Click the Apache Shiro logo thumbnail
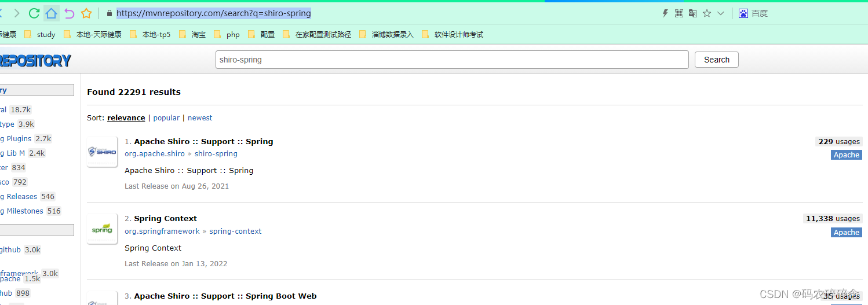868x305 pixels. [102, 152]
